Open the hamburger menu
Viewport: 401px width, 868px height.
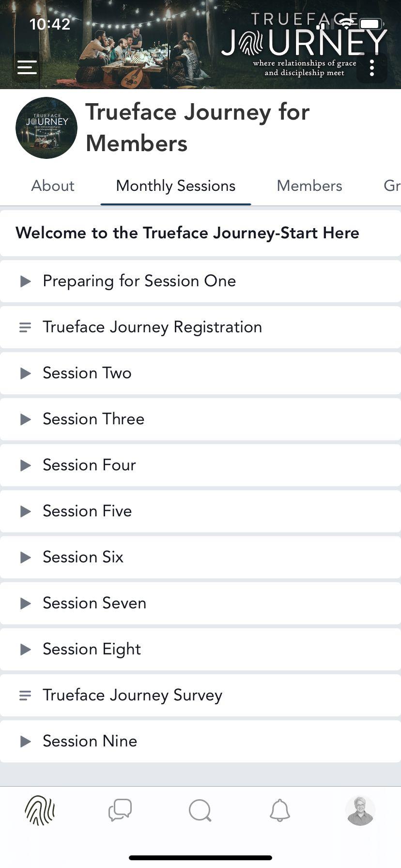point(27,67)
